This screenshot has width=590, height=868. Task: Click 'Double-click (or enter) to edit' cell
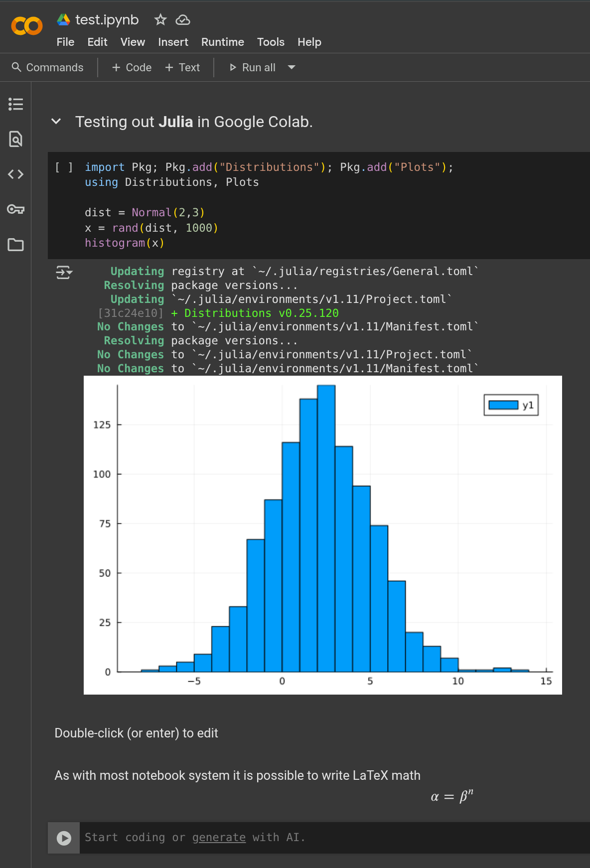point(136,733)
